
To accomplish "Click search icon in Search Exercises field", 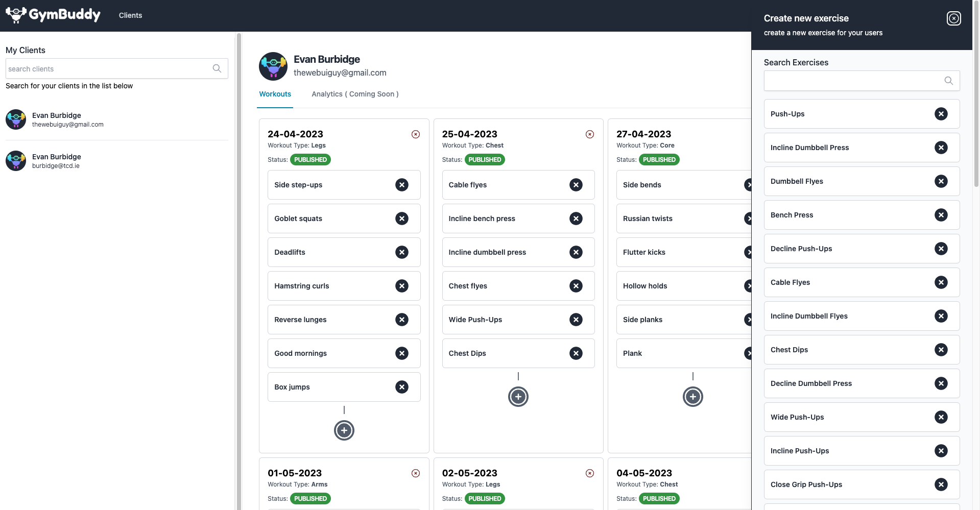I will (x=948, y=81).
